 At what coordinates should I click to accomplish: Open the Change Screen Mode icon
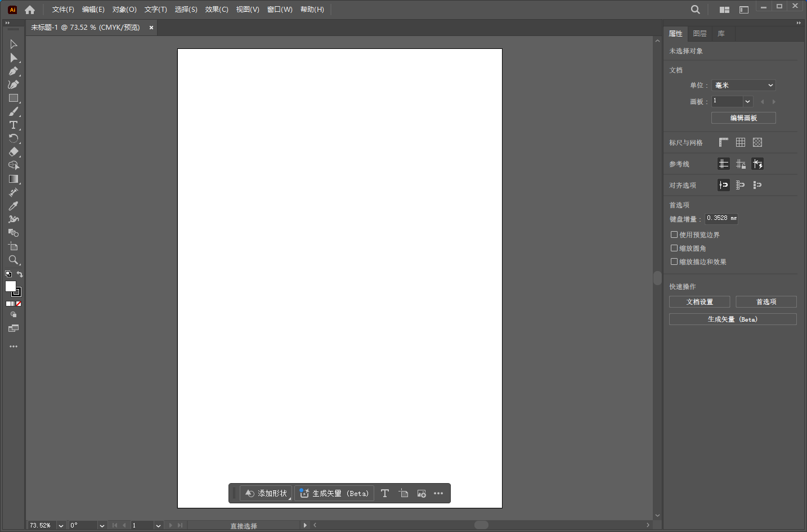coord(14,328)
